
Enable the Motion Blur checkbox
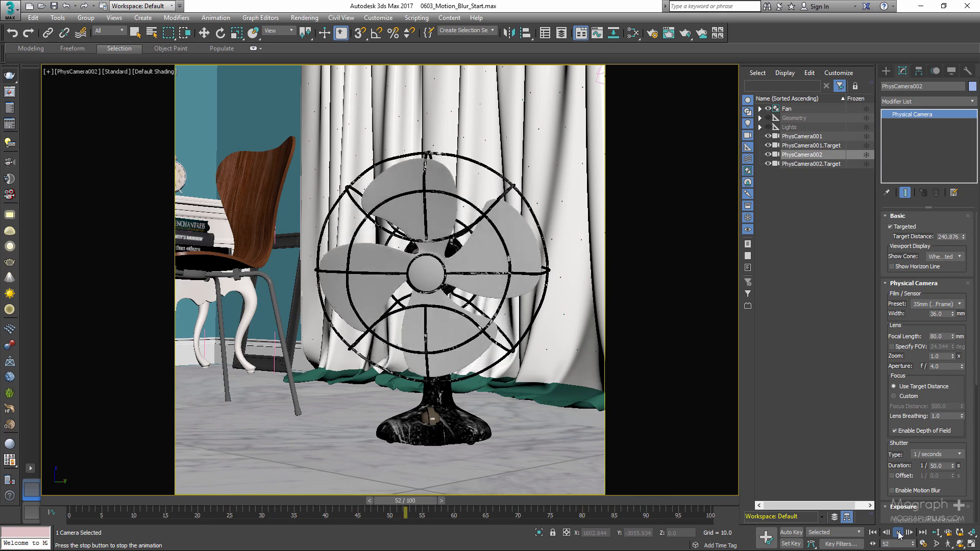pos(892,490)
